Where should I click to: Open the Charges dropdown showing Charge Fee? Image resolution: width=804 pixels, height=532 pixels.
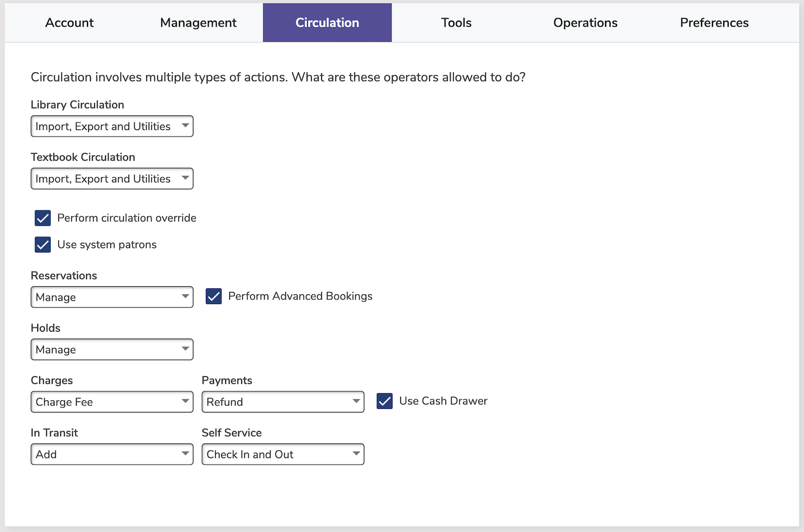click(x=112, y=402)
